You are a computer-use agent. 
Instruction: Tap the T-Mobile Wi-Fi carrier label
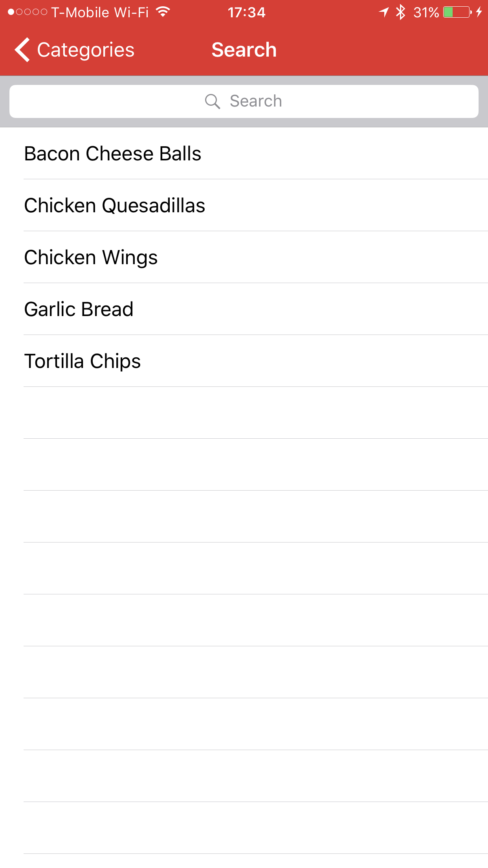[100, 12]
